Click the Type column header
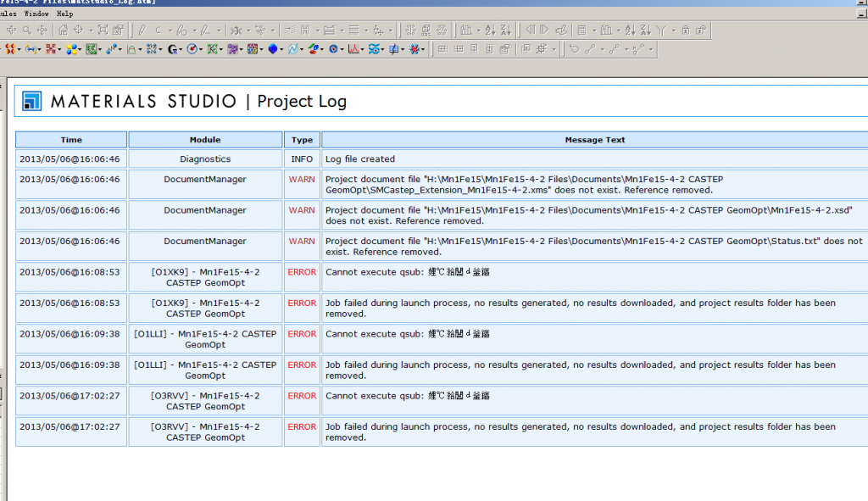 pyautogui.click(x=303, y=140)
